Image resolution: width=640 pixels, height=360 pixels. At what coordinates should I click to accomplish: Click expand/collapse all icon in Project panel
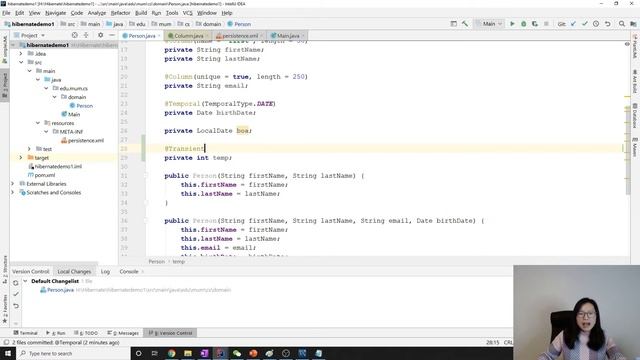86,36
